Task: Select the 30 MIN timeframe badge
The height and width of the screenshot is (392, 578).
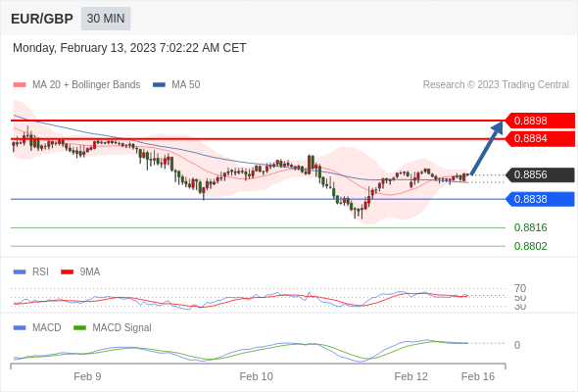Action: [106, 19]
